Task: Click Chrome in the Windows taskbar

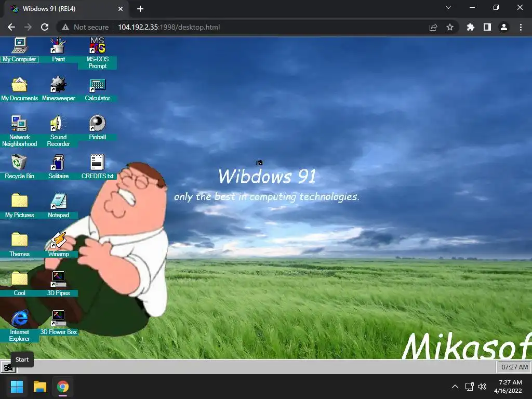Action: point(63,387)
